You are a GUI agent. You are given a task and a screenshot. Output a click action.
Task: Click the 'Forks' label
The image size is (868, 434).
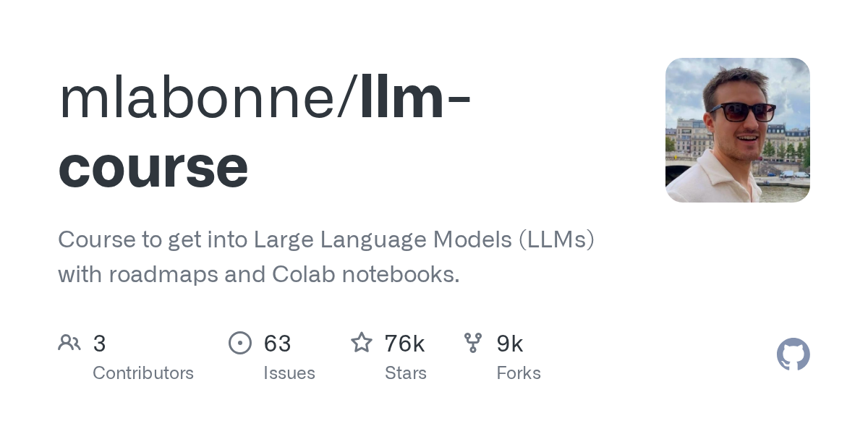(x=519, y=373)
